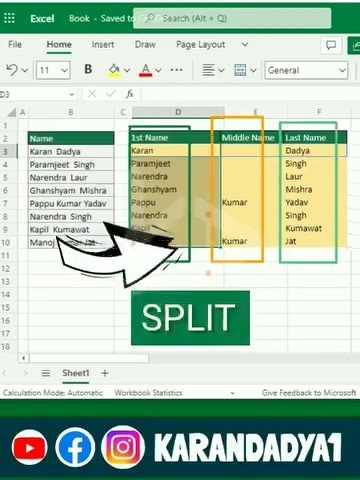Screen dimensions: 360x480
Task: Click the Enter checkmark in formula bar
Action: click(111, 94)
